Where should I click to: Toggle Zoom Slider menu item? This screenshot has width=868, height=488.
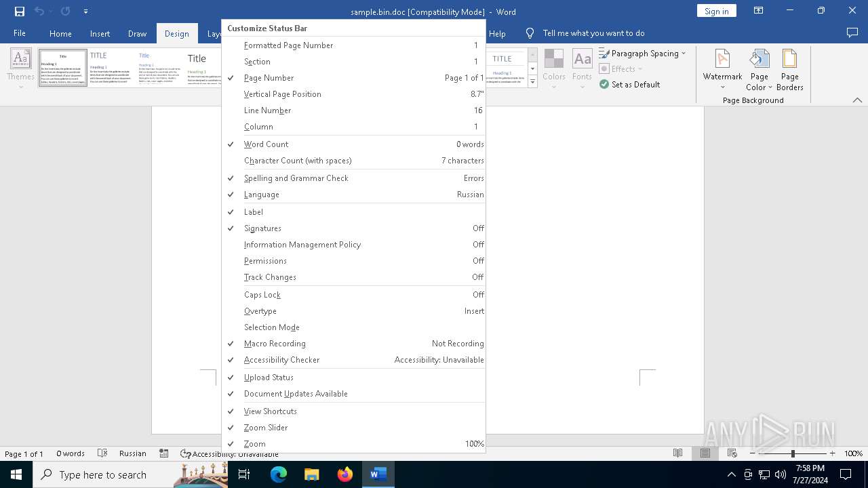click(x=353, y=428)
